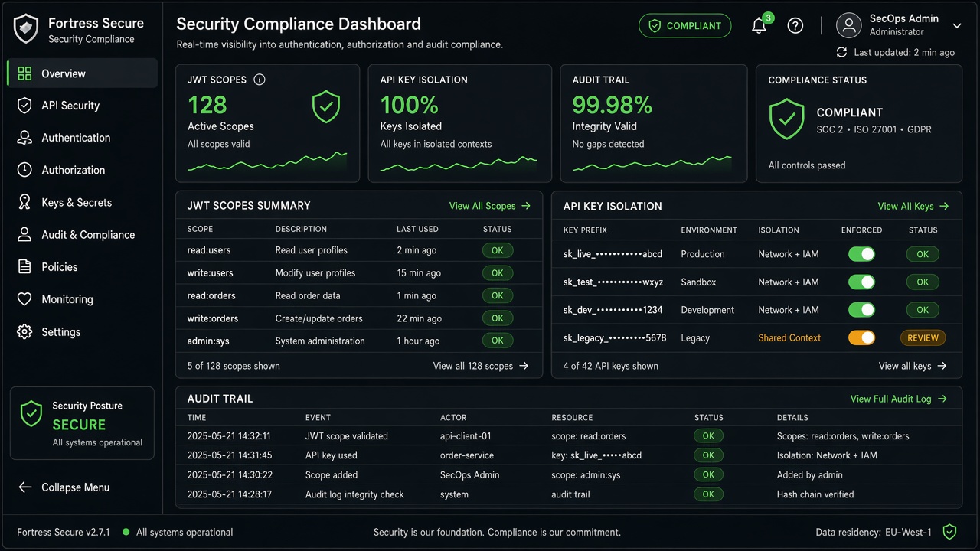Screen dimensions: 980x551
Task: Click View all 128 scopes link
Action: tap(481, 366)
